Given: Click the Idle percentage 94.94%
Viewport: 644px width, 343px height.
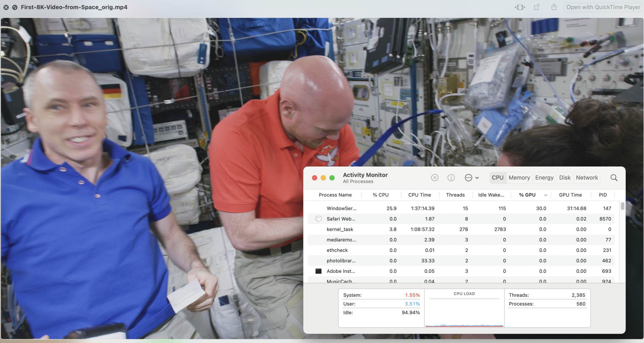Looking at the screenshot, I should pyautogui.click(x=411, y=312).
